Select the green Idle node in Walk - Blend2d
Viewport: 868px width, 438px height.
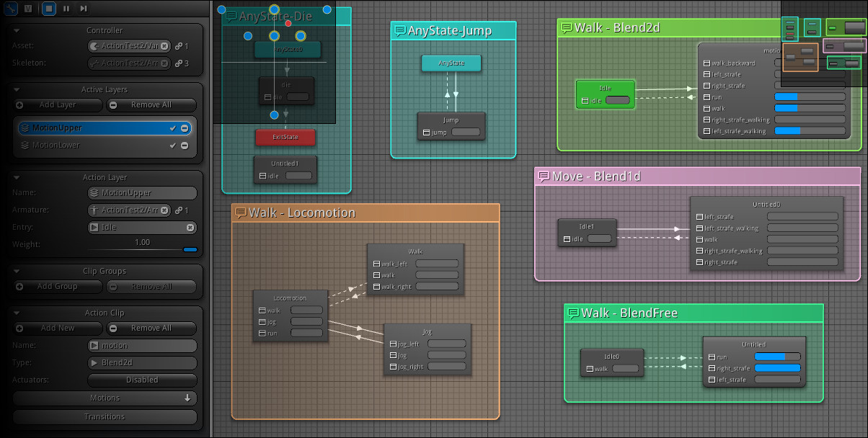click(x=605, y=94)
